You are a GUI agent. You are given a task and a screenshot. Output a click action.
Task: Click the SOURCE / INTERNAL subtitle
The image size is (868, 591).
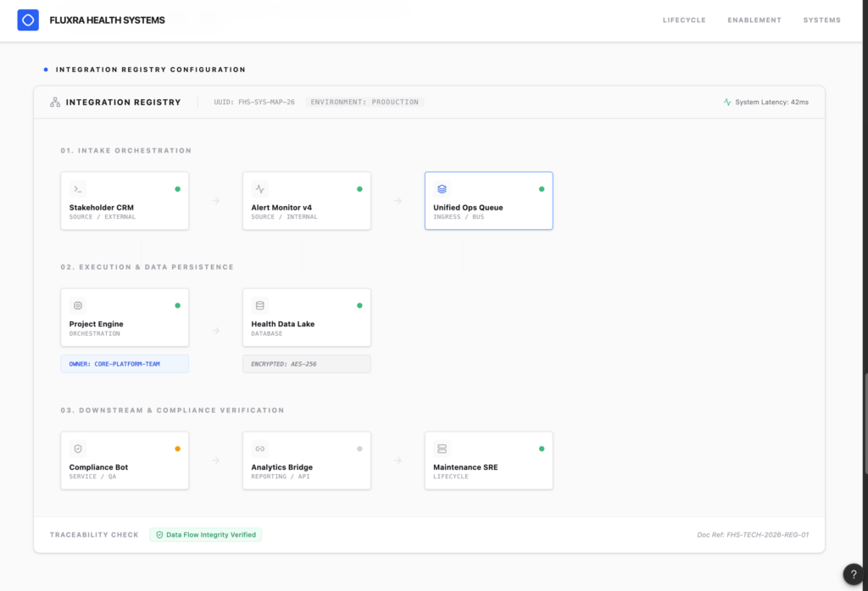285,216
